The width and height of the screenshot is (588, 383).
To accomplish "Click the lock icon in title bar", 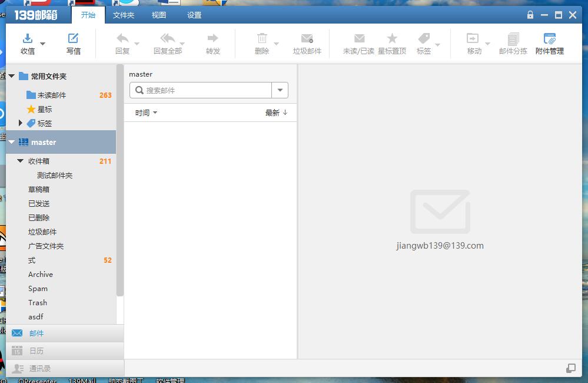I will [530, 15].
